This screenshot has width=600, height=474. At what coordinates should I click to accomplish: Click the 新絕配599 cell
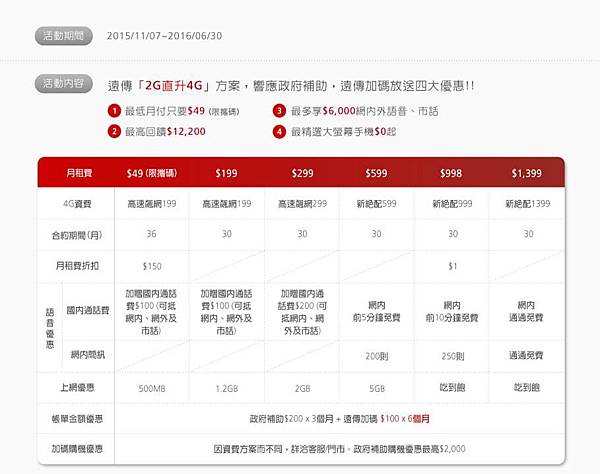(377, 204)
